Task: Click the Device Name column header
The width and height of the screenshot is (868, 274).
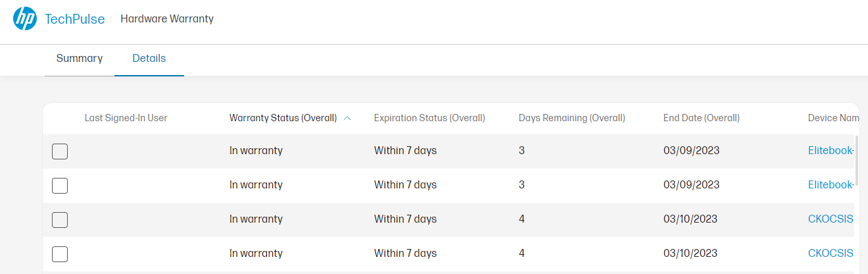Action: 833,119
